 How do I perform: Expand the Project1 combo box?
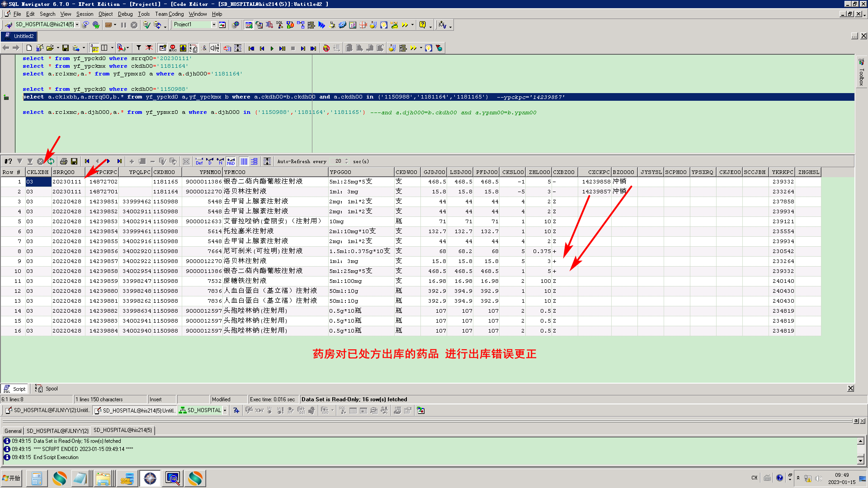tap(214, 25)
